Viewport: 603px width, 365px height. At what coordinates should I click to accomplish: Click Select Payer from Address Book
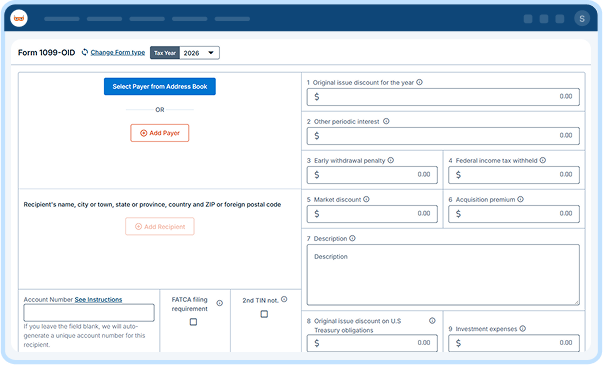coord(160,87)
